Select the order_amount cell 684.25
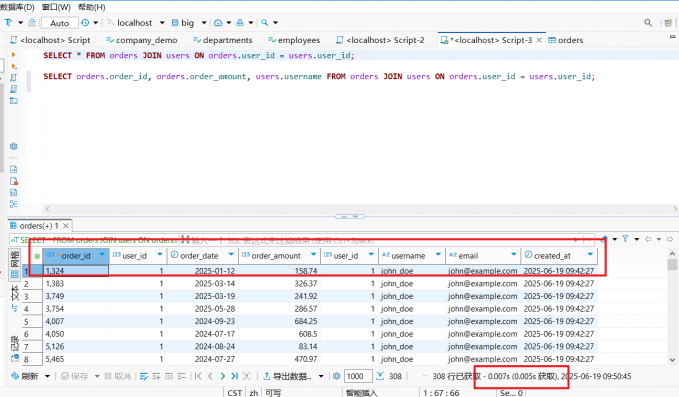Viewport: 679px width, 397px height. (x=279, y=321)
